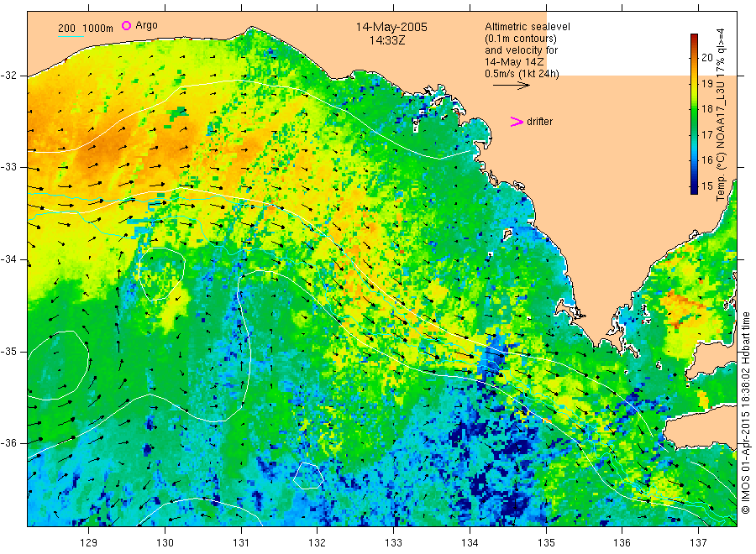This screenshot has height=554, width=756.
Task: Click the longitude label 136
Action: click(x=622, y=543)
